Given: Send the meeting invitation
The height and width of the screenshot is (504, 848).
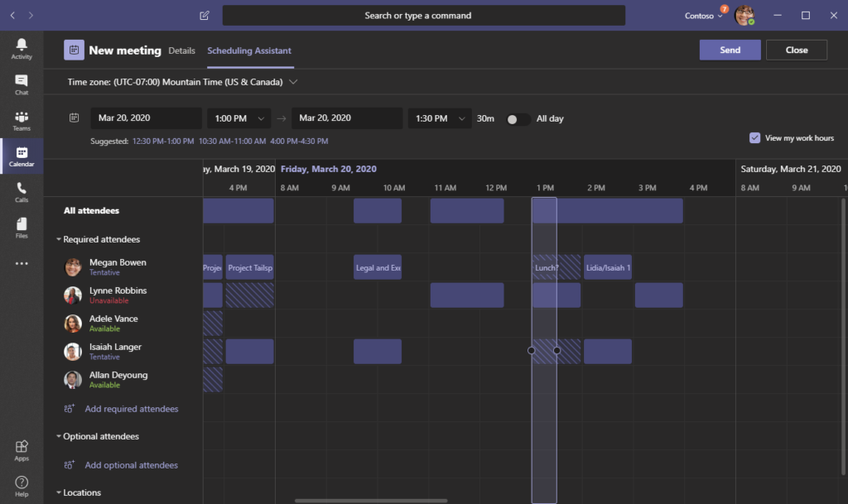Looking at the screenshot, I should click(x=730, y=50).
